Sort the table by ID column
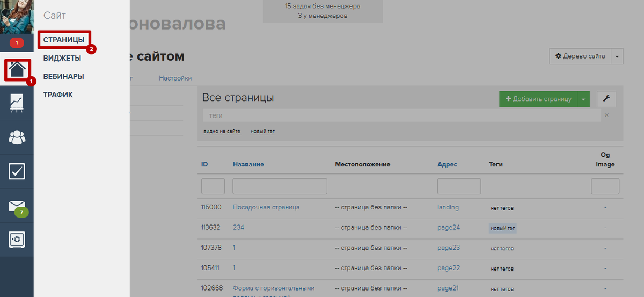The width and height of the screenshot is (644, 297). point(204,164)
